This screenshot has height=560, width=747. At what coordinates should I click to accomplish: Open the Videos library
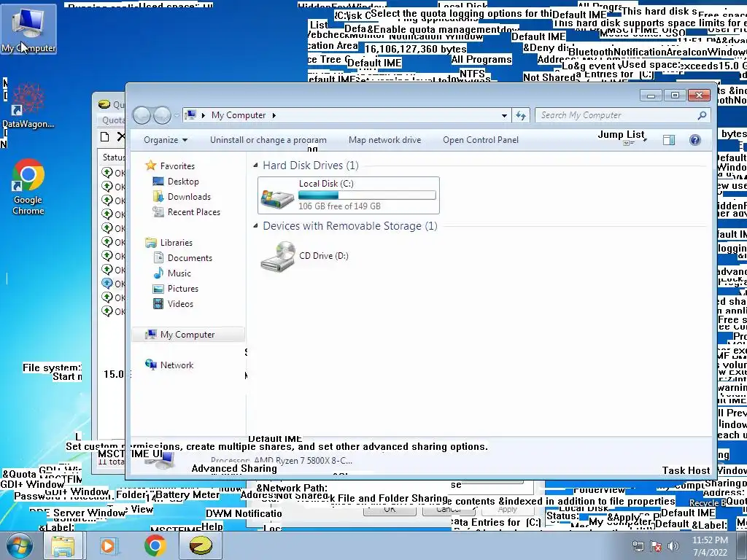(x=173, y=304)
